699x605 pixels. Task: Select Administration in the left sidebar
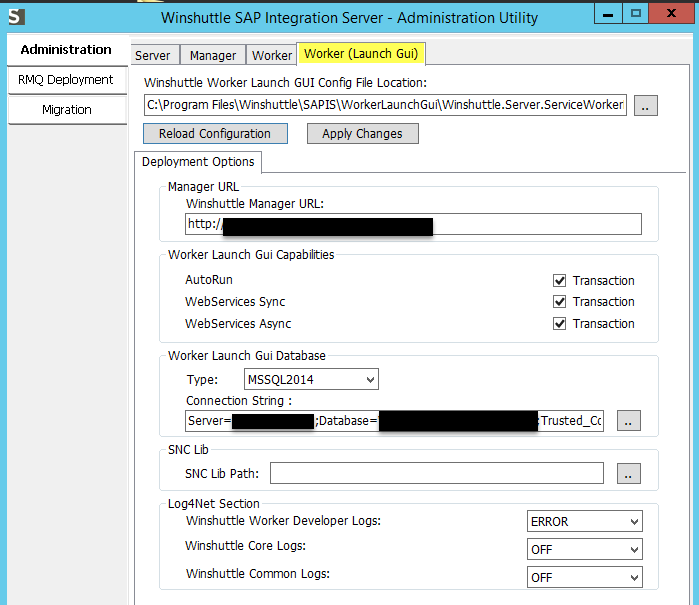pos(66,49)
